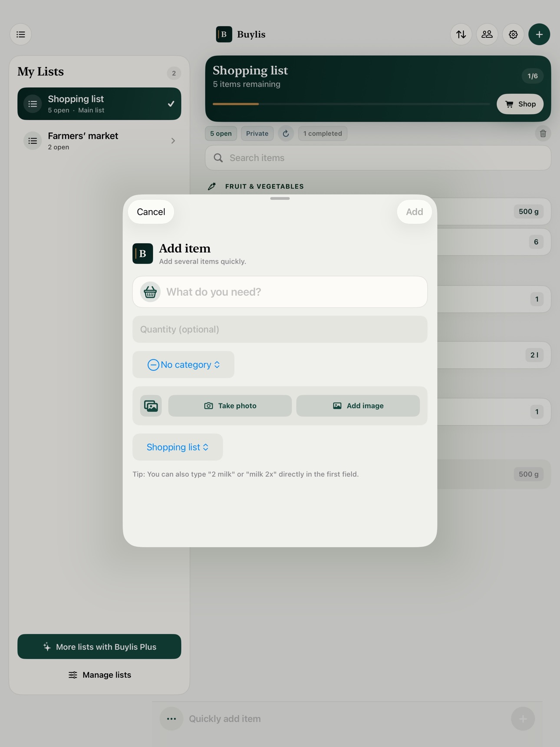Toggle the sidebar list icon at top left
This screenshot has height=747, width=560.
(21, 34)
